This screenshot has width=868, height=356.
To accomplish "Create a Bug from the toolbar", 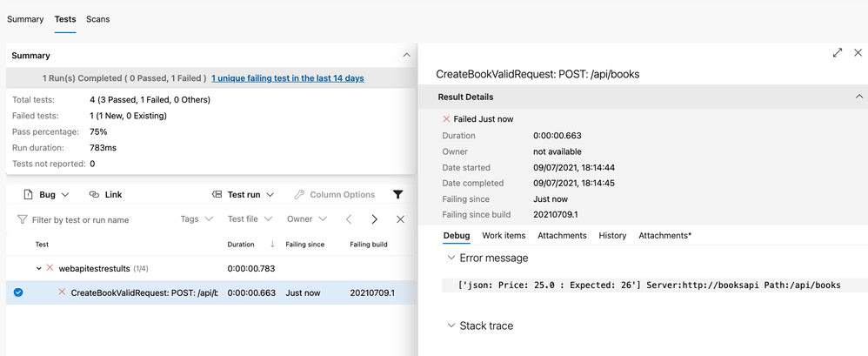I will pyautogui.click(x=46, y=194).
